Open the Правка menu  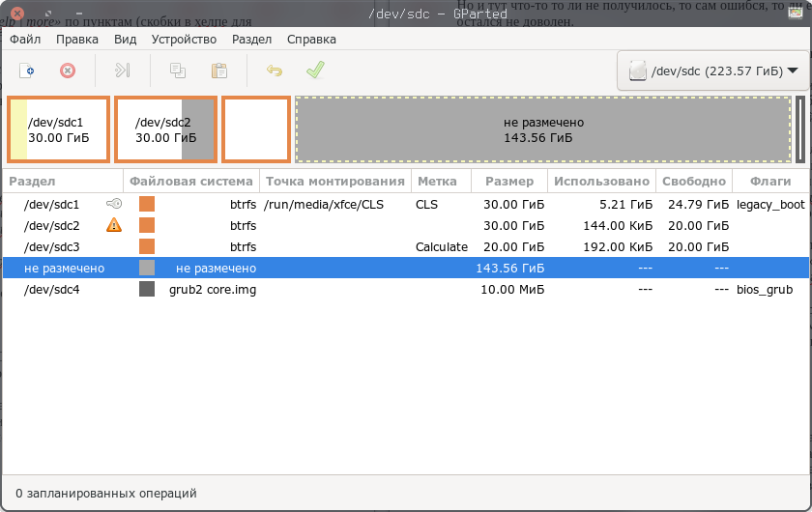click(x=77, y=40)
